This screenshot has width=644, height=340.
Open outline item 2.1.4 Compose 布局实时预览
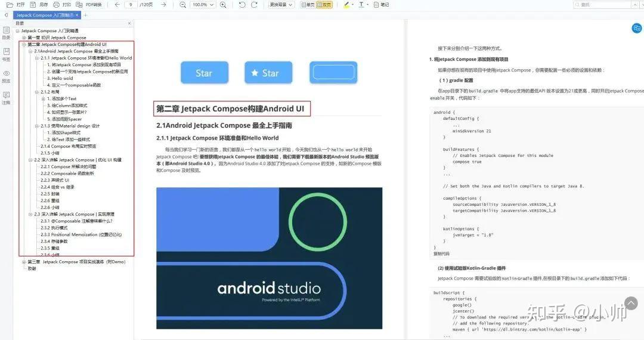(68, 146)
